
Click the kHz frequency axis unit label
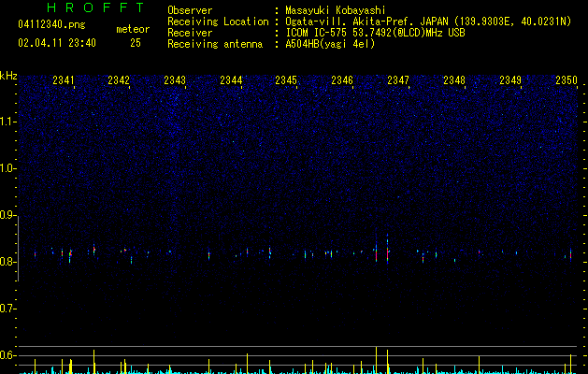click(8, 76)
